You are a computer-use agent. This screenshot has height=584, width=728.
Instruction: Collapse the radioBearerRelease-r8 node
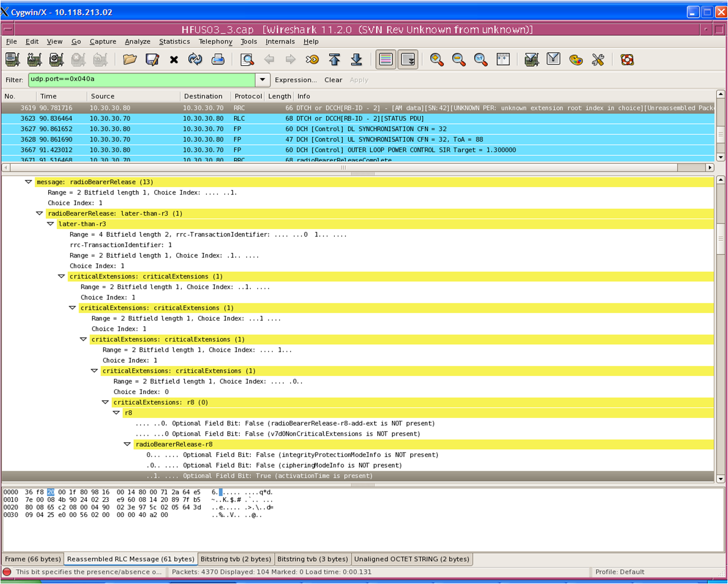pyautogui.click(x=127, y=444)
